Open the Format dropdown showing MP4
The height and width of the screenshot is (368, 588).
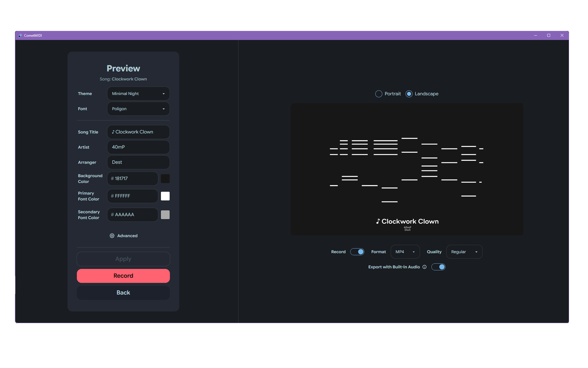(x=405, y=252)
